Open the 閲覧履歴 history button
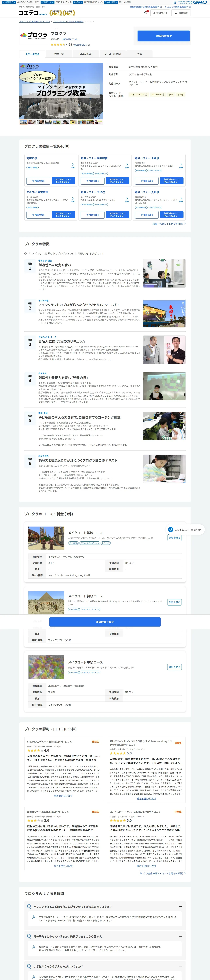This screenshot has height=980, width=210. 181,13
